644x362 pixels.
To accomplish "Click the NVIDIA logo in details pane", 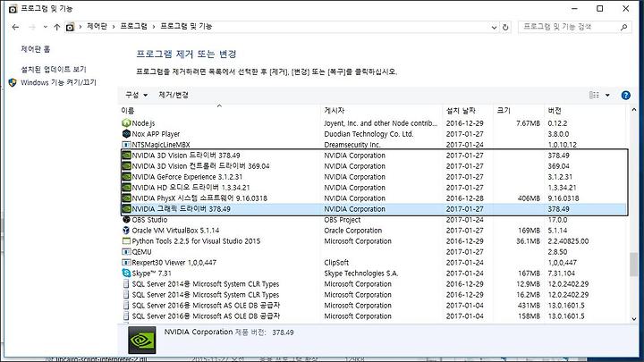I will 141,340.
